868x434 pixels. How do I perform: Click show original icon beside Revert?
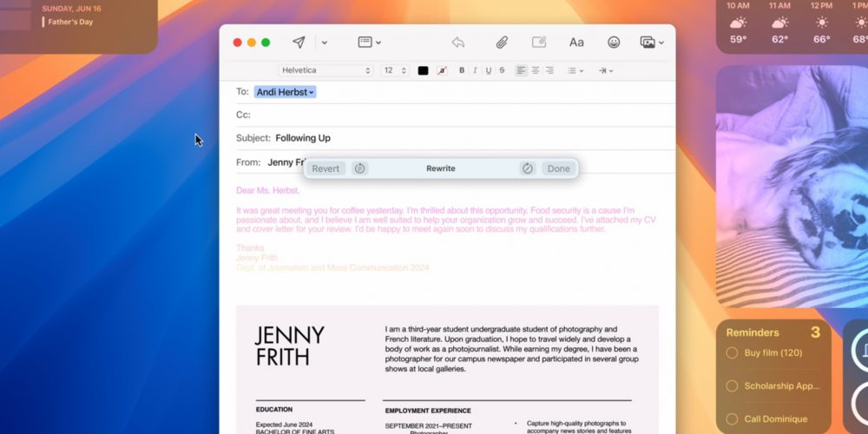pyautogui.click(x=360, y=168)
